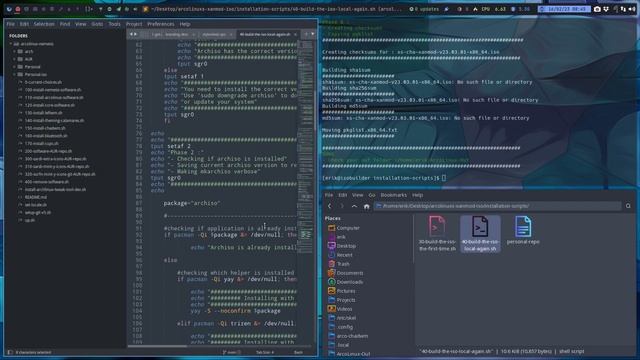The width and height of the screenshot is (640, 360).
Task: Expand the arch folder in sidebar
Action: [14, 51]
